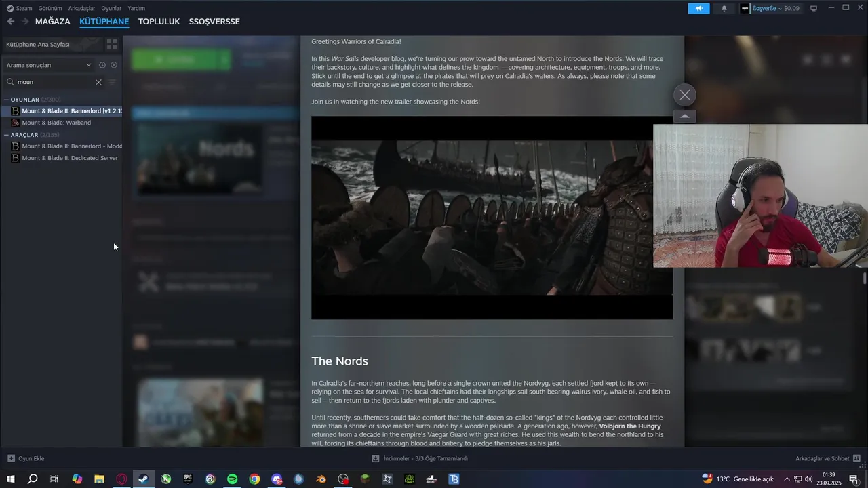868x488 pixels.
Task: Open the Steam announcements megaphone button
Action: pyautogui.click(x=698, y=8)
